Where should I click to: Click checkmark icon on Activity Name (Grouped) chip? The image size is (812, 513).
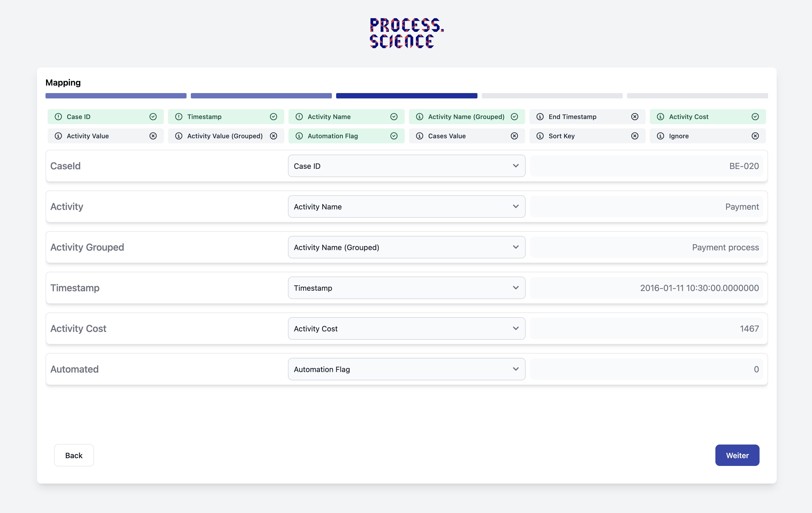[x=514, y=117]
